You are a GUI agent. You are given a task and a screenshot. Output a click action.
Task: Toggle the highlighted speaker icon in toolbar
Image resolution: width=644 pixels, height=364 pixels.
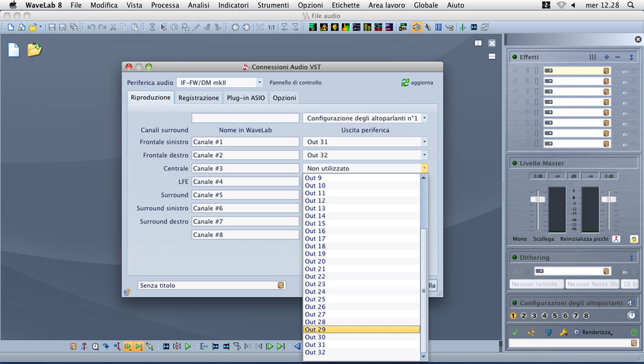(417, 27)
